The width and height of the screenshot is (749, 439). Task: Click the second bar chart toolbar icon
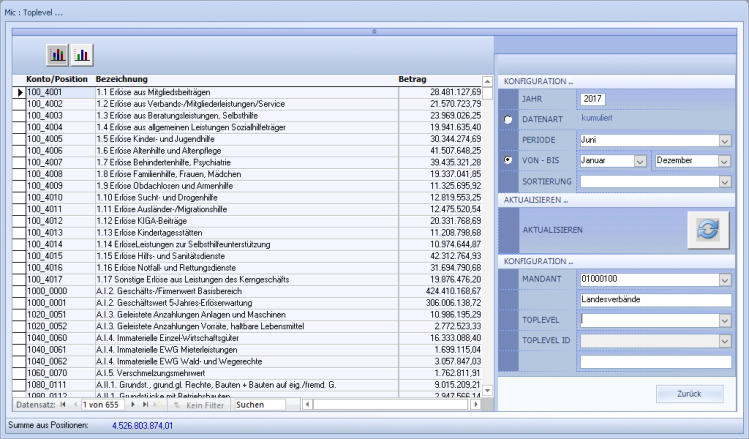82,54
